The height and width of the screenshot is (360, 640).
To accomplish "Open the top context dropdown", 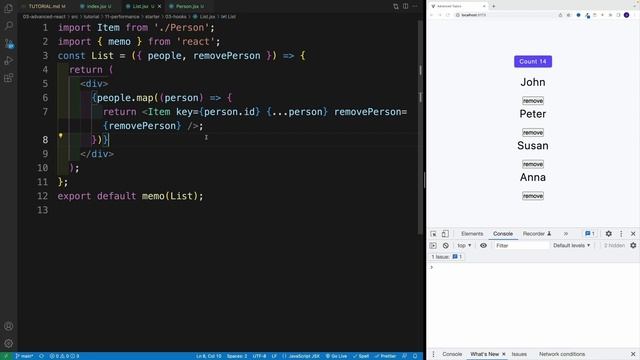I will point(464,246).
